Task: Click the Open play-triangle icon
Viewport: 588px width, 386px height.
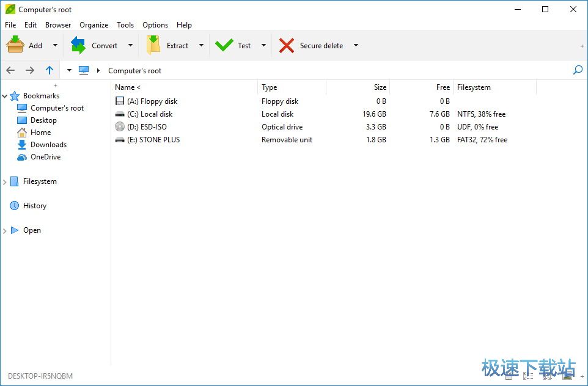Action: tap(15, 230)
